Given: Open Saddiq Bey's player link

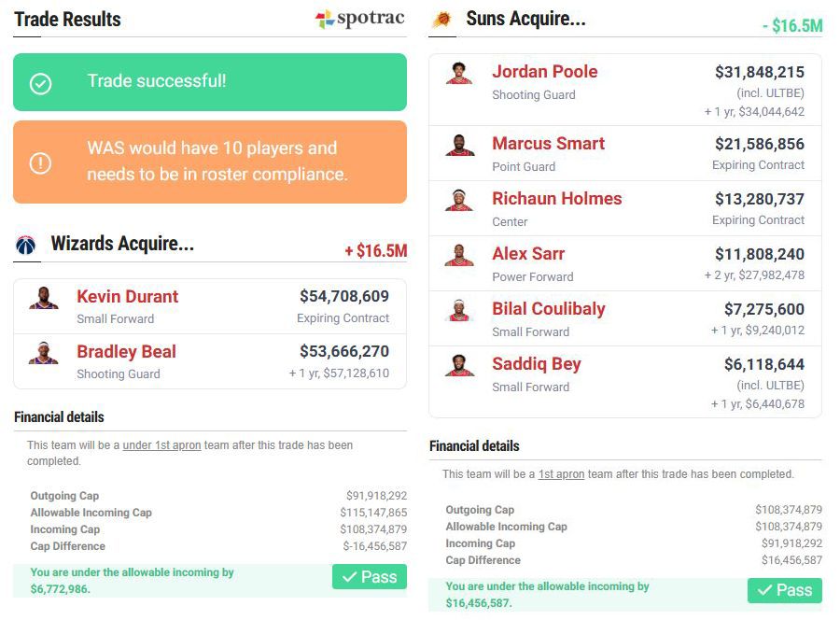Looking at the screenshot, I should [537, 364].
